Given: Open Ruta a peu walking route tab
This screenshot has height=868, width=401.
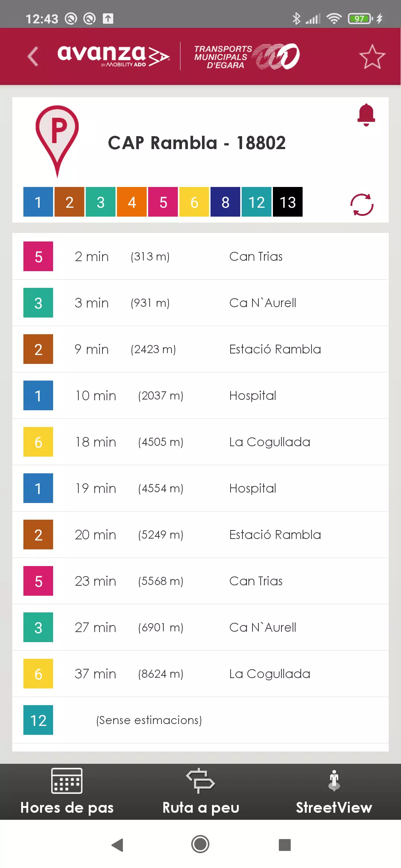Looking at the screenshot, I should click(200, 792).
